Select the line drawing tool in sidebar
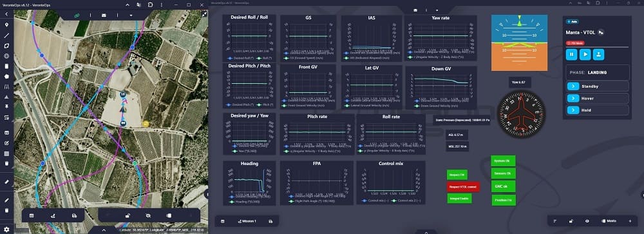Viewport: 644px width, 234px height. coord(6,35)
